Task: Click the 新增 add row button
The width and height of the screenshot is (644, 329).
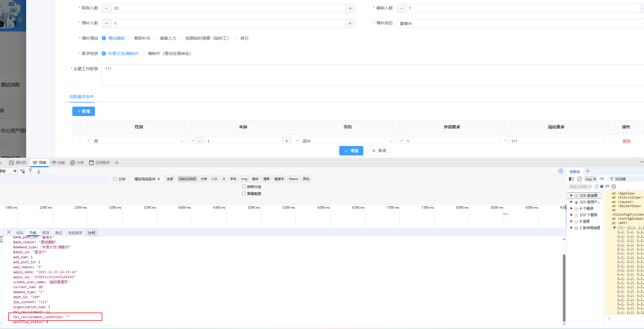Action: click(83, 111)
